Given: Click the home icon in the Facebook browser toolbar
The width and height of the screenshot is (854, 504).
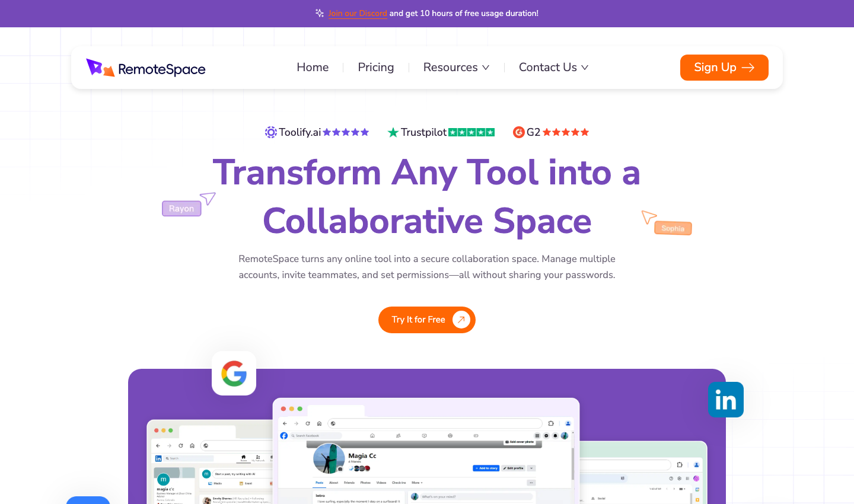Looking at the screenshot, I should click(x=319, y=423).
